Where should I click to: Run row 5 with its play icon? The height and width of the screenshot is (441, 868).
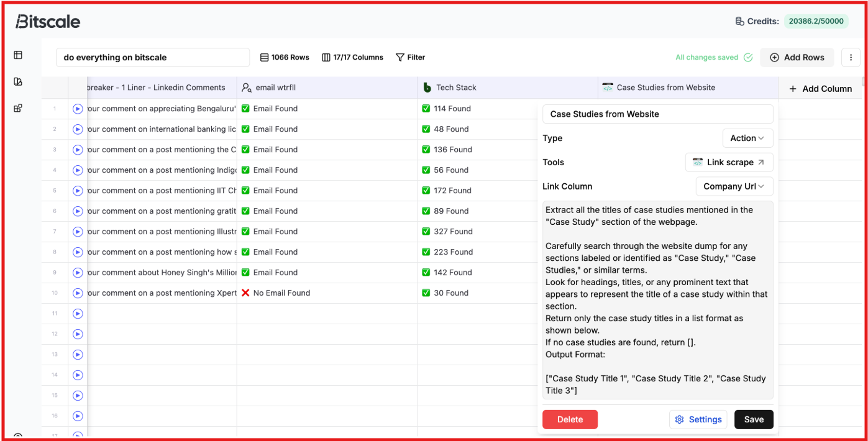click(78, 191)
